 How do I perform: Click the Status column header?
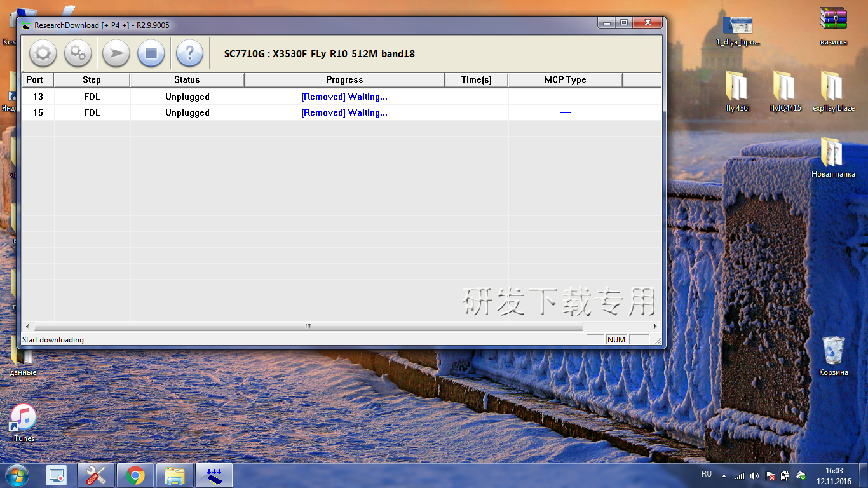pos(187,80)
